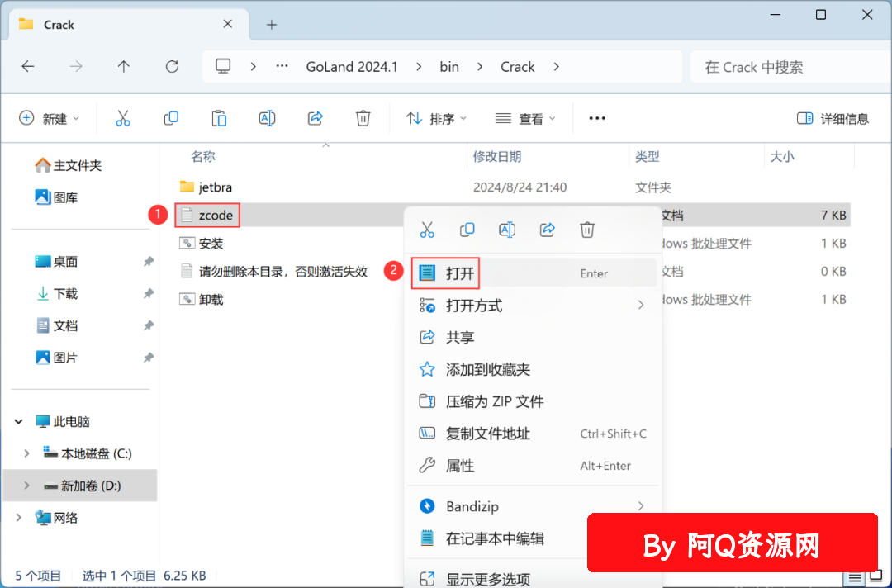The width and height of the screenshot is (892, 588).
Task: Expand Network (网络) tree node
Action: (19, 518)
